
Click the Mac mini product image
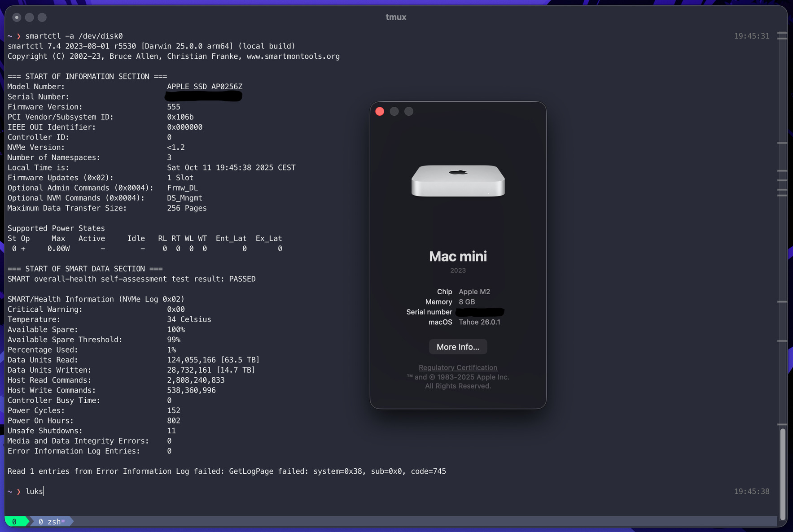coord(458,180)
